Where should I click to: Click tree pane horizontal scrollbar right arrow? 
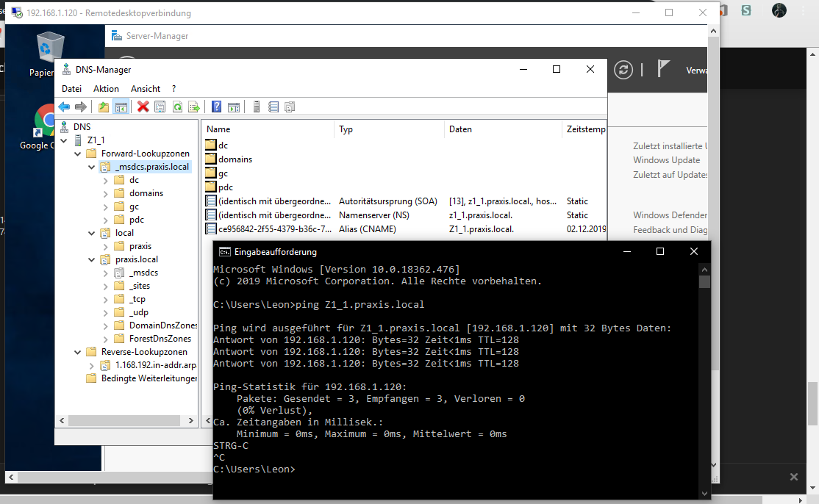(x=190, y=420)
